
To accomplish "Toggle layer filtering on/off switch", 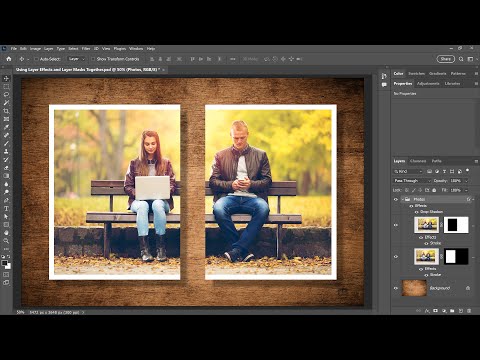I will 468,170.
